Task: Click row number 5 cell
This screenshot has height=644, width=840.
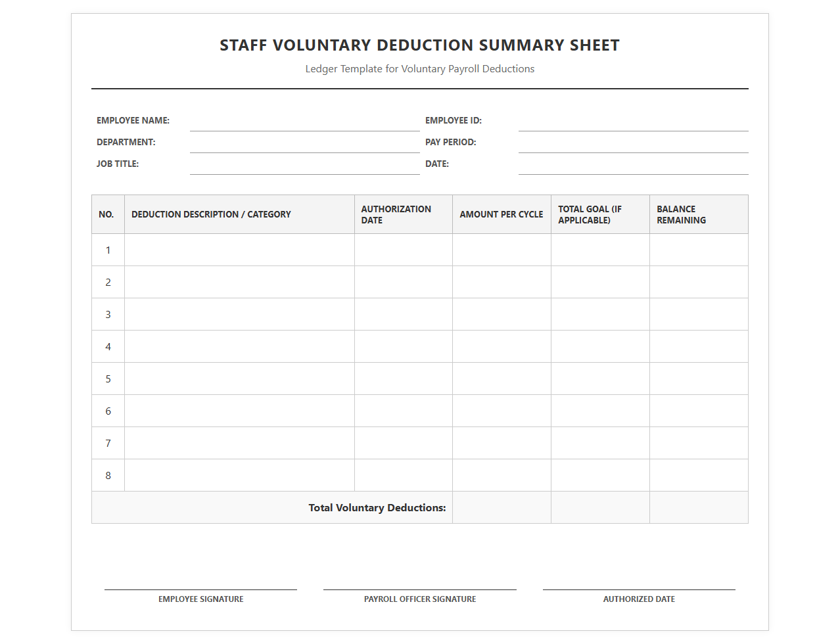Action: (x=108, y=379)
